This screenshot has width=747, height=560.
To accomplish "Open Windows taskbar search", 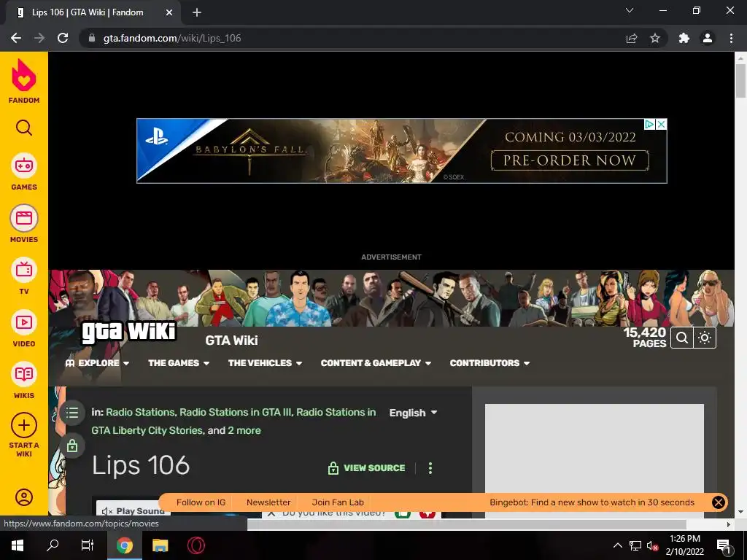I will pos(53,545).
